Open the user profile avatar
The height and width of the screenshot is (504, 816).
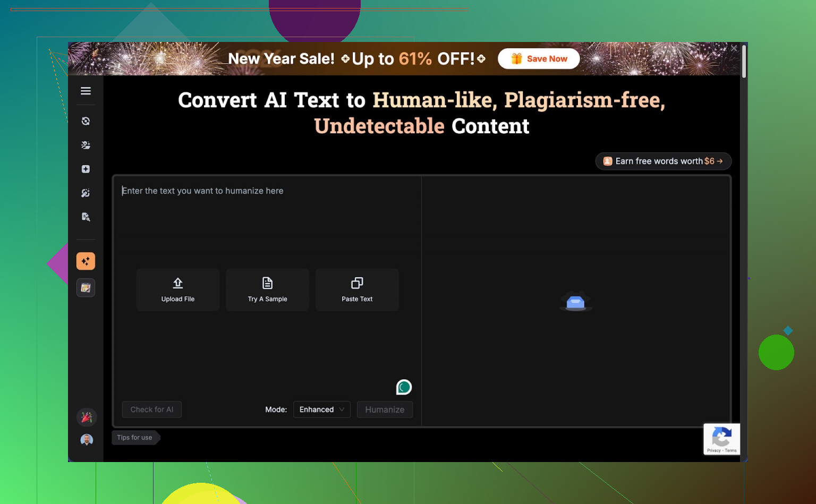pyautogui.click(x=87, y=440)
